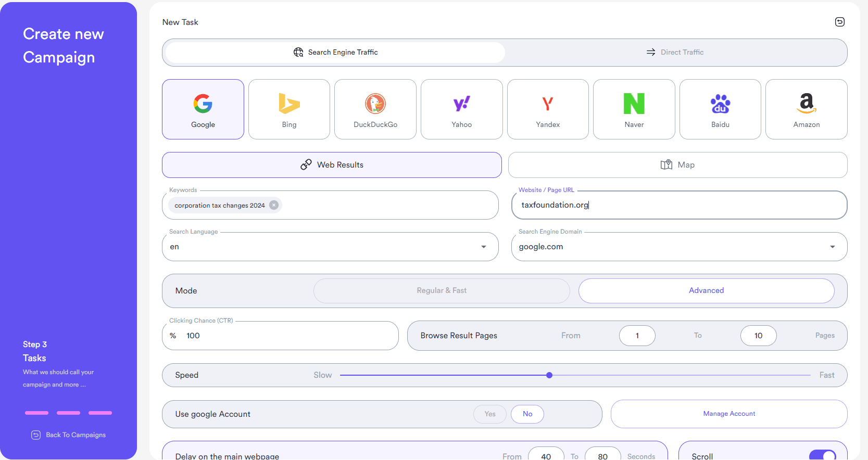868x460 pixels.
Task: Edit Browse Result Pages To value
Action: (759, 336)
